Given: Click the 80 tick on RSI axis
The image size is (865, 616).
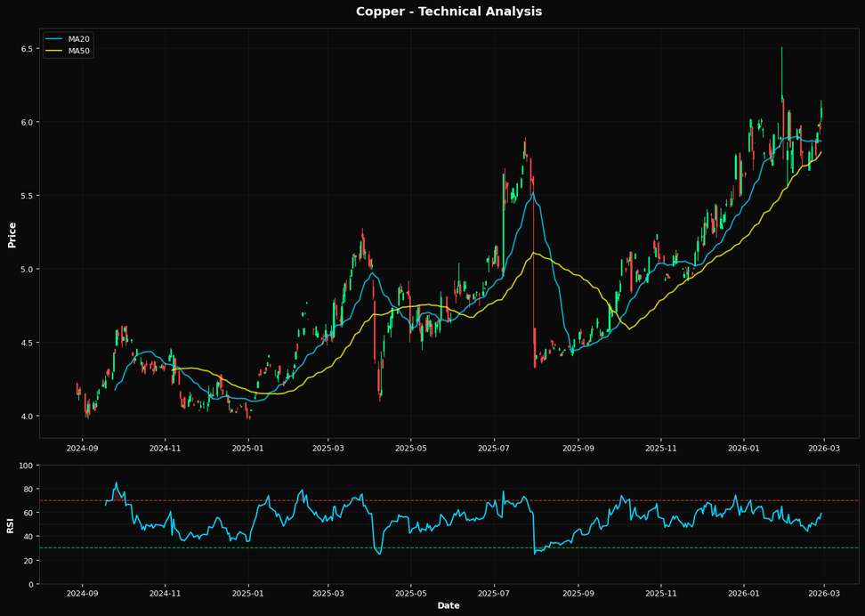Looking at the screenshot, I should coord(28,489).
